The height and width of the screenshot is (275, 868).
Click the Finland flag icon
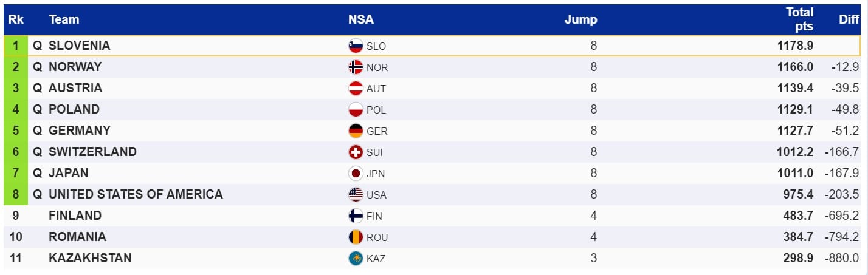click(356, 216)
